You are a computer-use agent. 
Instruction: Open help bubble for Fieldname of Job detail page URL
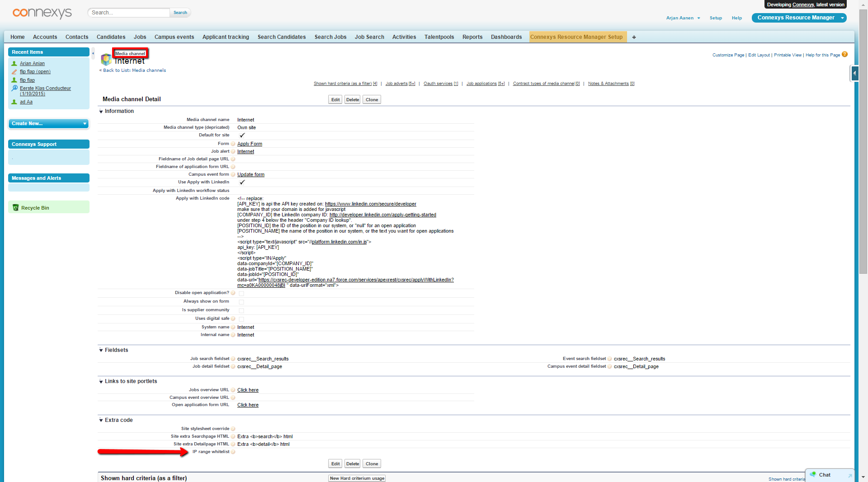233,159
